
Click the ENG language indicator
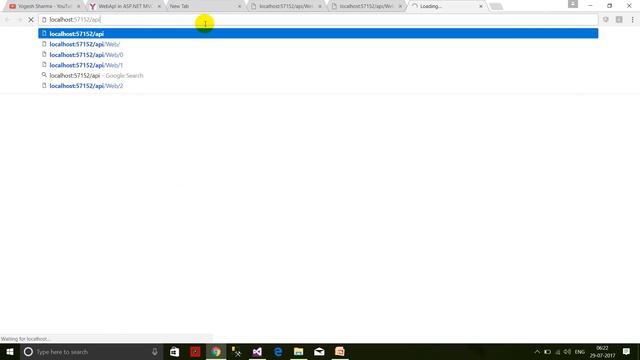580,351
